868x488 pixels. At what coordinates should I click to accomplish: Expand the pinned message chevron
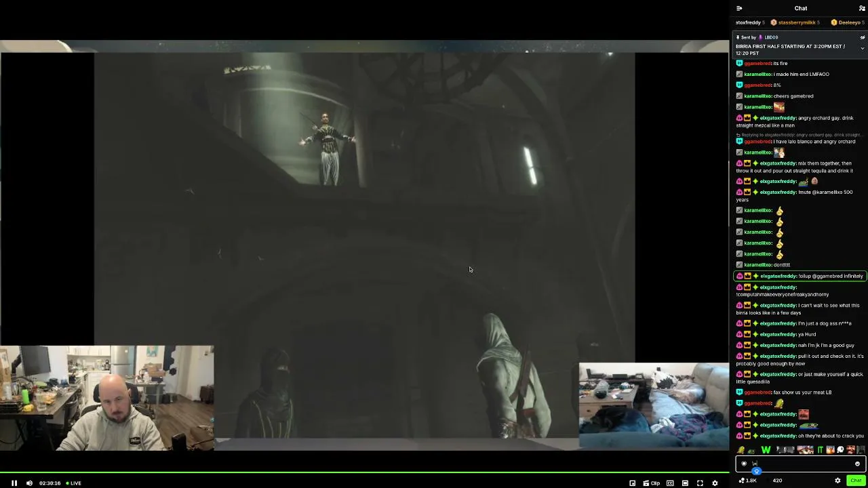[x=863, y=48]
